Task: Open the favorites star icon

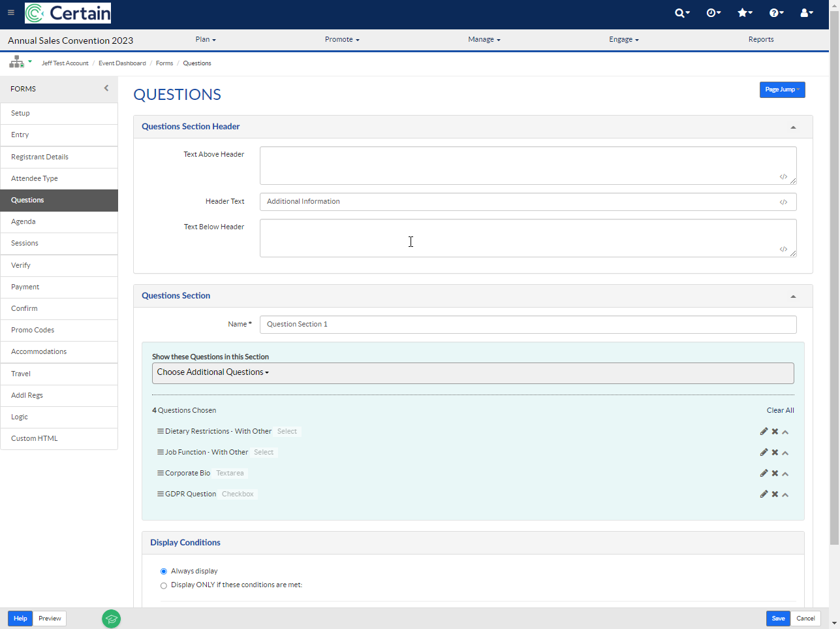Action: pyautogui.click(x=745, y=13)
